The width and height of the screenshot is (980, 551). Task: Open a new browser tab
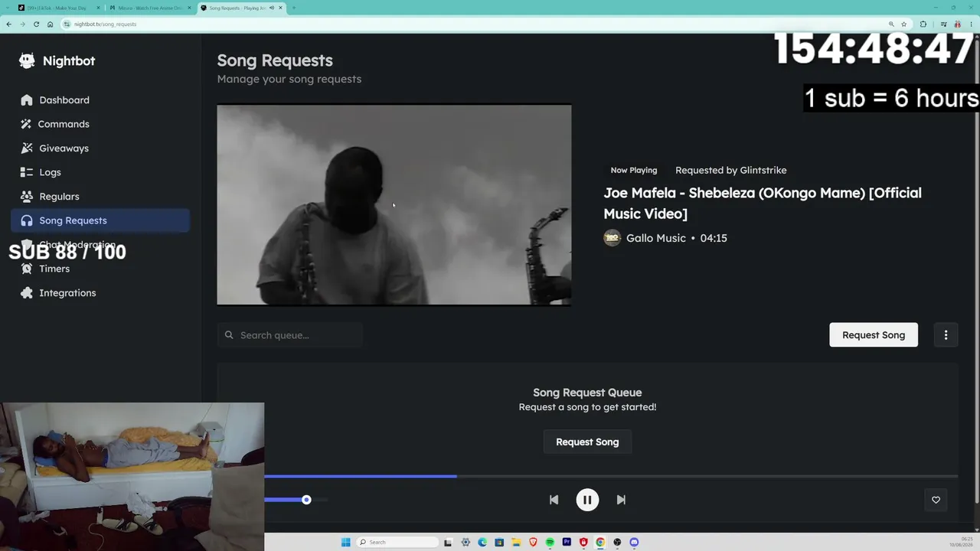coord(294,8)
